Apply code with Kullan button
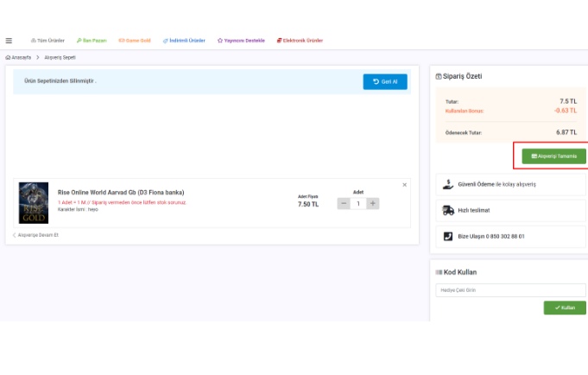Image resolution: width=588 pixels, height=375 pixels. pos(564,308)
